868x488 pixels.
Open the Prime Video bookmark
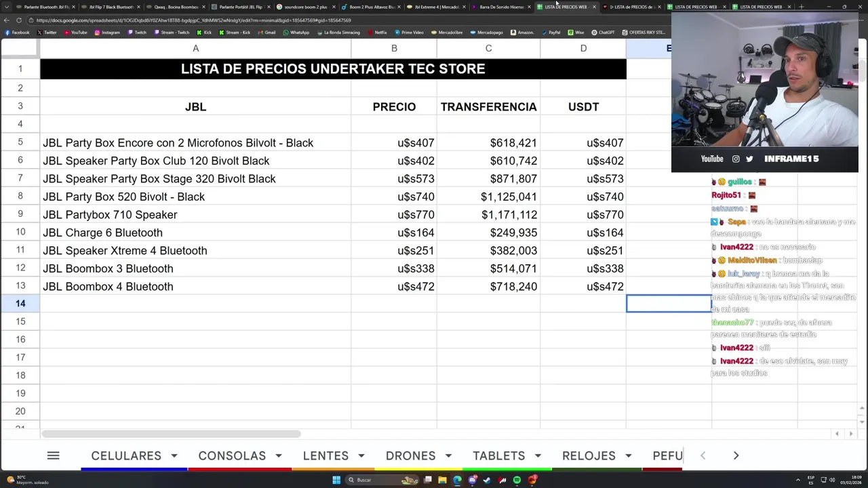point(409,33)
